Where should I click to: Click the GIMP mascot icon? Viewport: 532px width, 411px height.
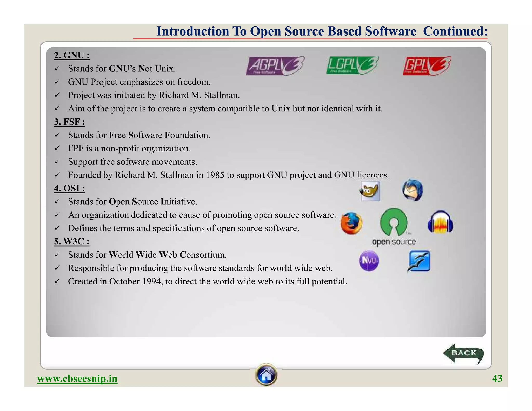point(370,191)
